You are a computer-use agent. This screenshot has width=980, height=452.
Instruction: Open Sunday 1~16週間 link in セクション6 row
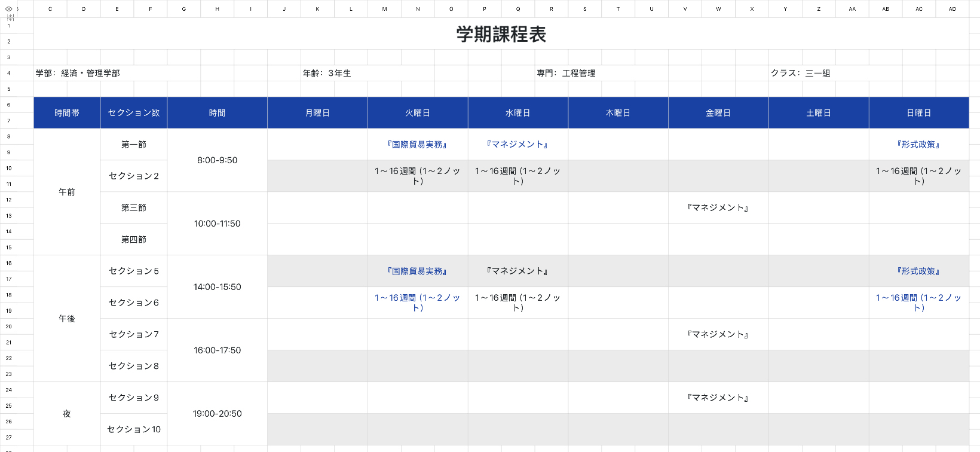[x=919, y=303]
